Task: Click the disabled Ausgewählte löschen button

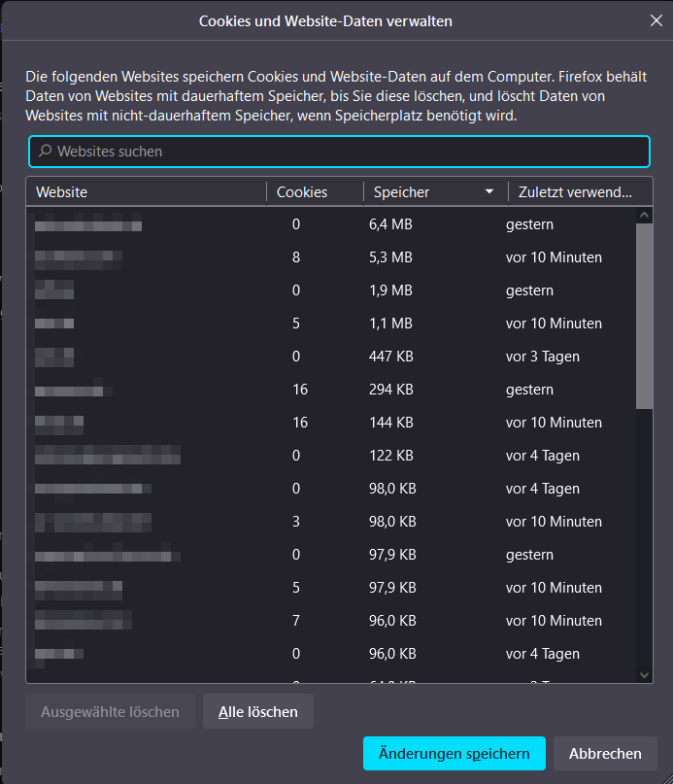Action: tap(110, 712)
